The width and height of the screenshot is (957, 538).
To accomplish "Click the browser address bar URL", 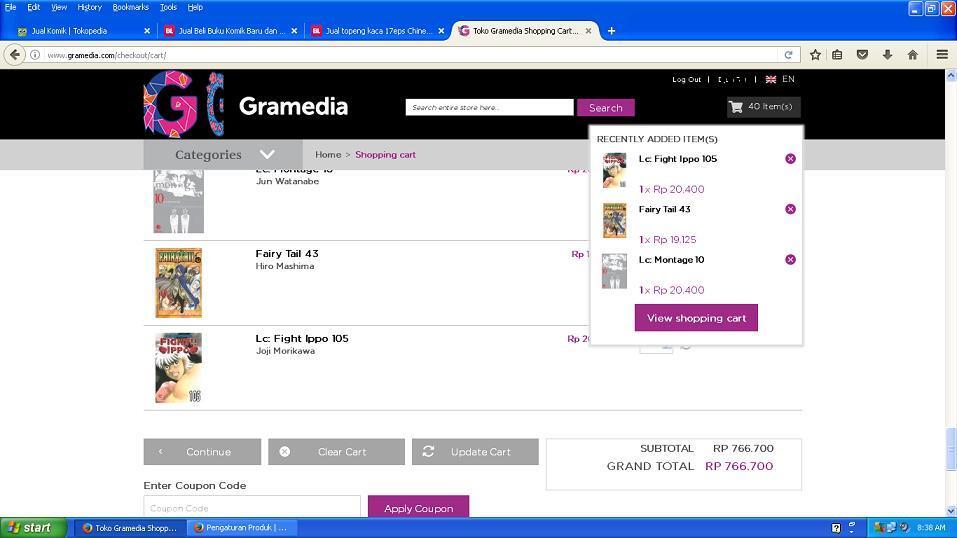I will coord(107,55).
